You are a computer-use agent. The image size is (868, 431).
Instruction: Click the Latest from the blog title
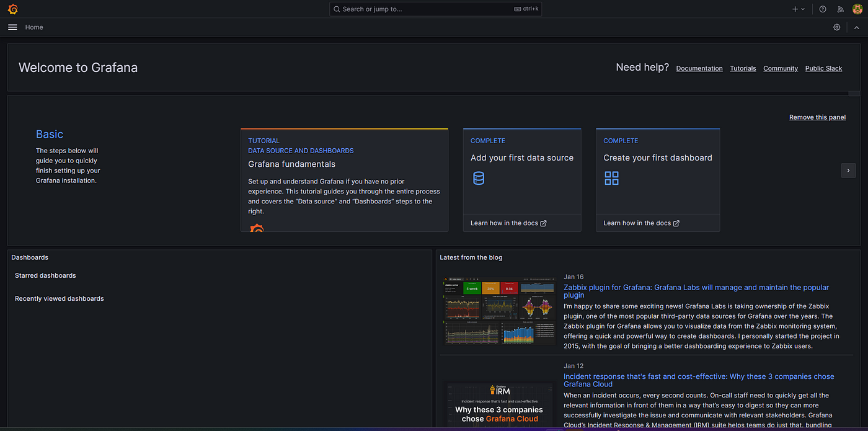tap(471, 257)
